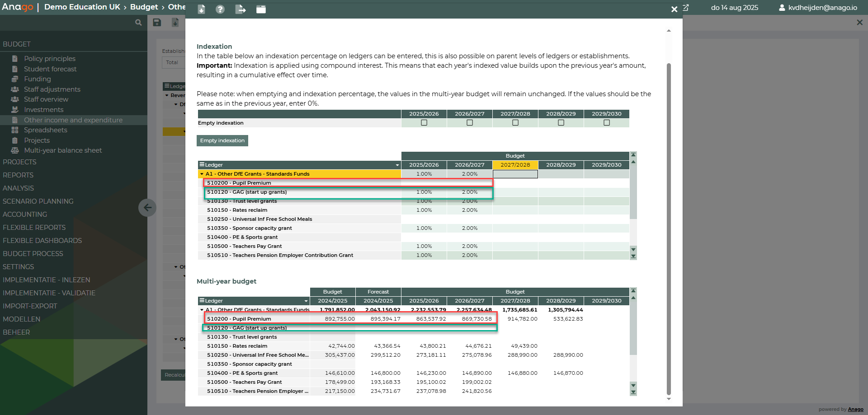Click the window layout icon in dialog header
Screen dimensions: 868x415
[x=261, y=9]
